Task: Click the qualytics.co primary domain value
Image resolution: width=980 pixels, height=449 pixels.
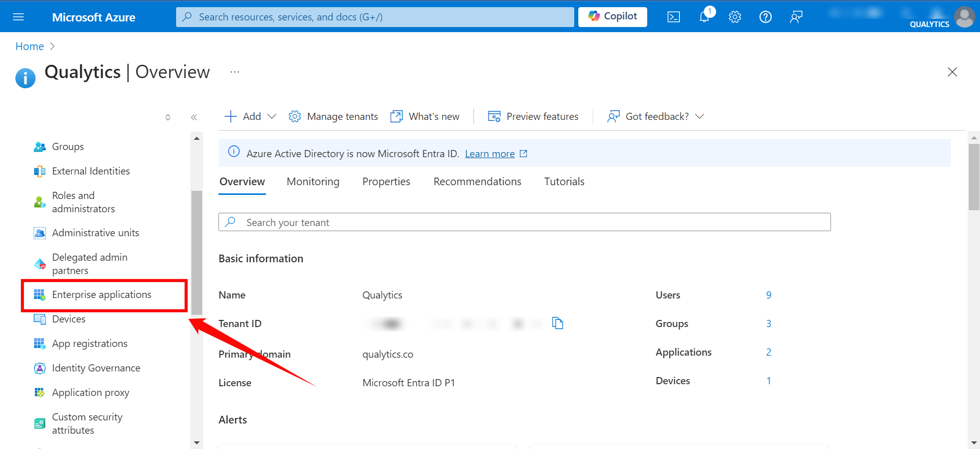Action: pyautogui.click(x=388, y=354)
